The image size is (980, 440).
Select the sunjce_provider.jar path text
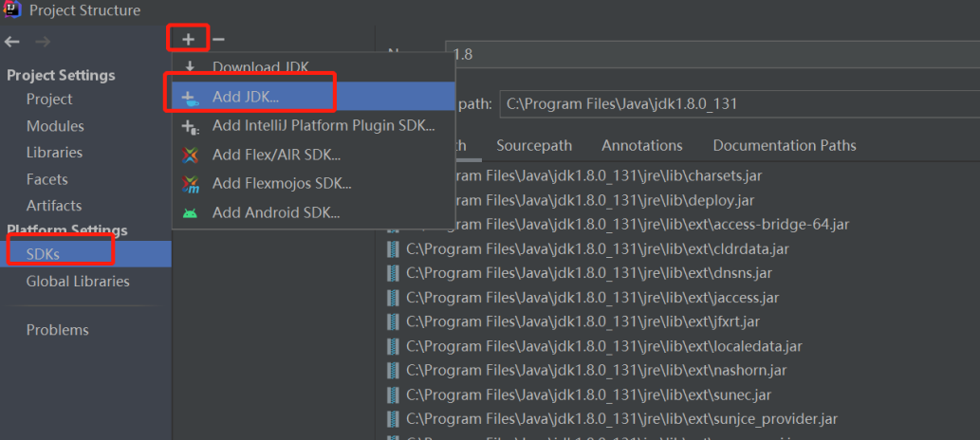tap(622, 419)
